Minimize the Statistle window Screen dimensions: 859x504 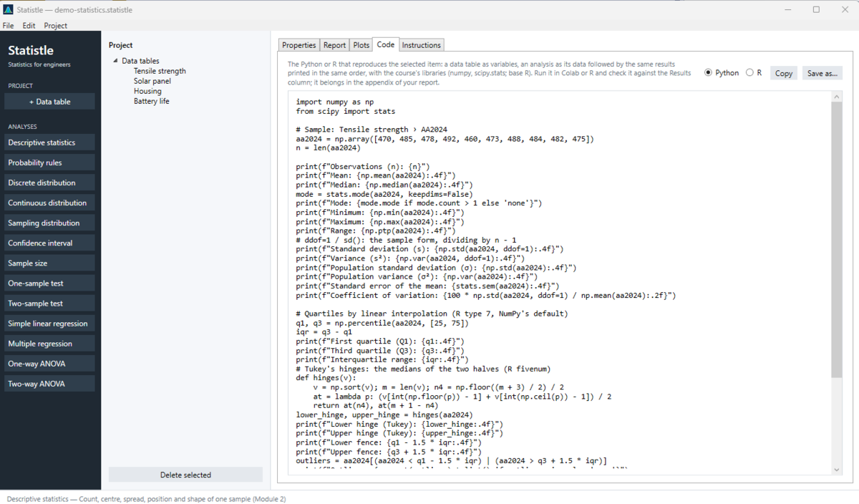coord(788,10)
